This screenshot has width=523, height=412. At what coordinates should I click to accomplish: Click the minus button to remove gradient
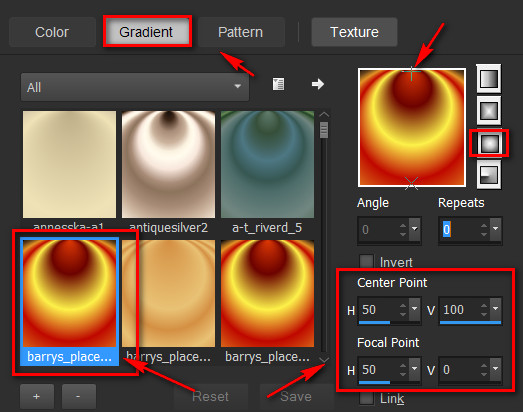(79, 396)
